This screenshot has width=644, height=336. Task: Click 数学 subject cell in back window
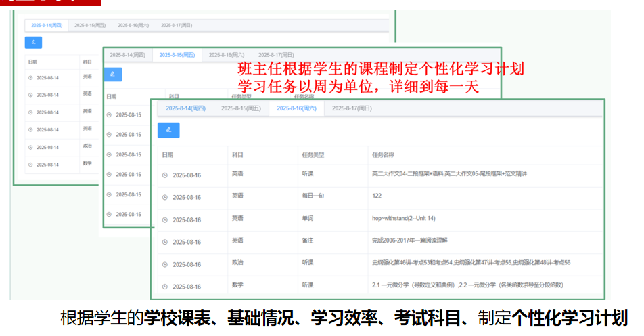click(87, 163)
